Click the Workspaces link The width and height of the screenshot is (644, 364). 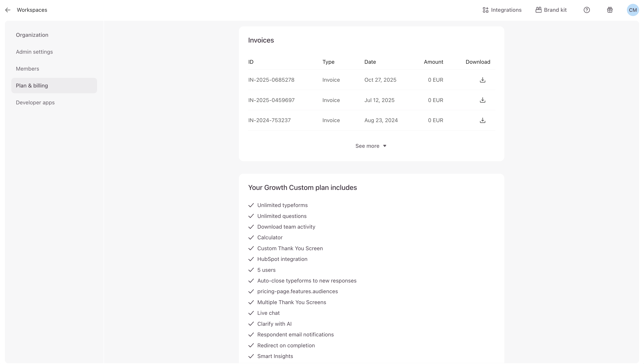(x=32, y=10)
